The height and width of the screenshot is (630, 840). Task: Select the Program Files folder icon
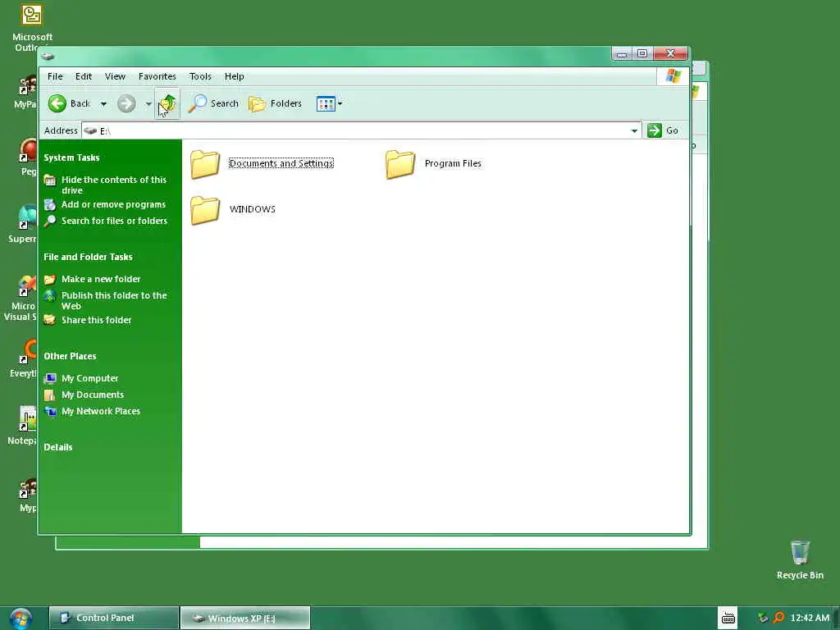(400, 164)
